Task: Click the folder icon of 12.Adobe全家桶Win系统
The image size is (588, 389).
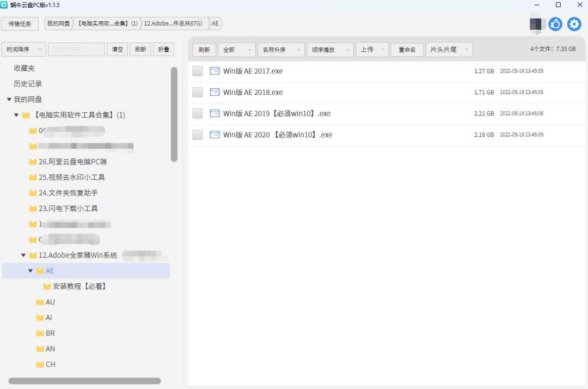Action: (33, 256)
